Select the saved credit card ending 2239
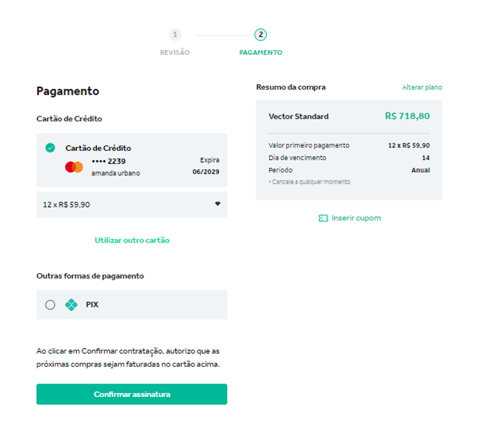491x448 pixels. coord(132,160)
